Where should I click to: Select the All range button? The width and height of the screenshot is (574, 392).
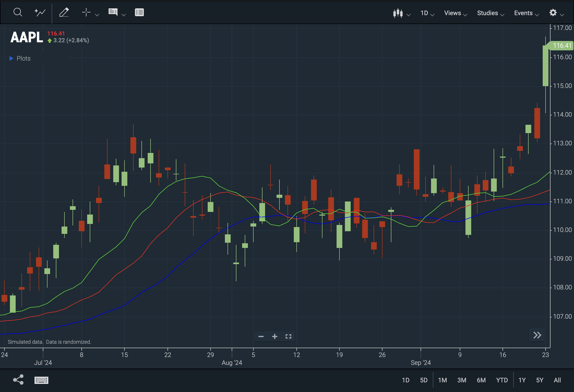(x=557, y=380)
